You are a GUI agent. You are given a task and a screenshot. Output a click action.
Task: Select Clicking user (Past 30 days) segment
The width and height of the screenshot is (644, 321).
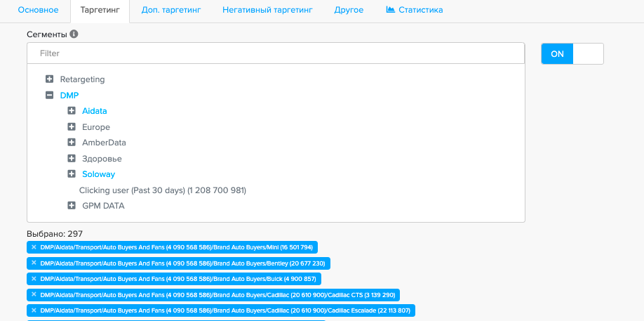tap(162, 190)
